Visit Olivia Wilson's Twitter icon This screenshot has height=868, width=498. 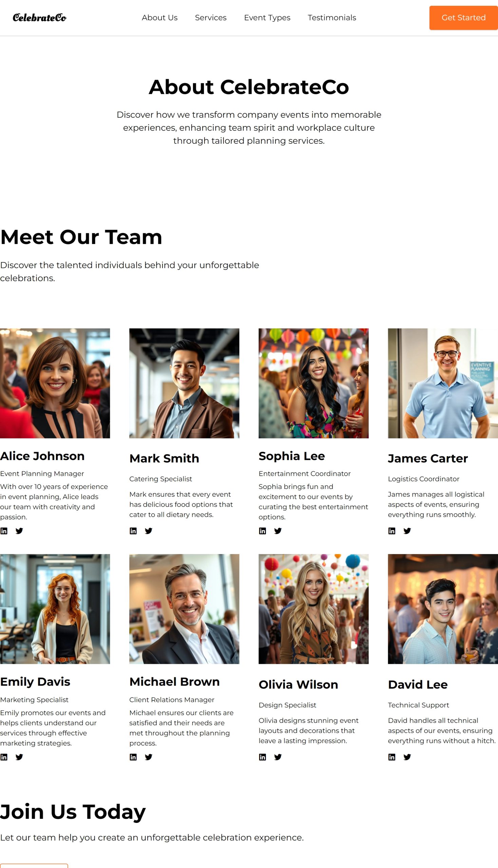[278, 757]
